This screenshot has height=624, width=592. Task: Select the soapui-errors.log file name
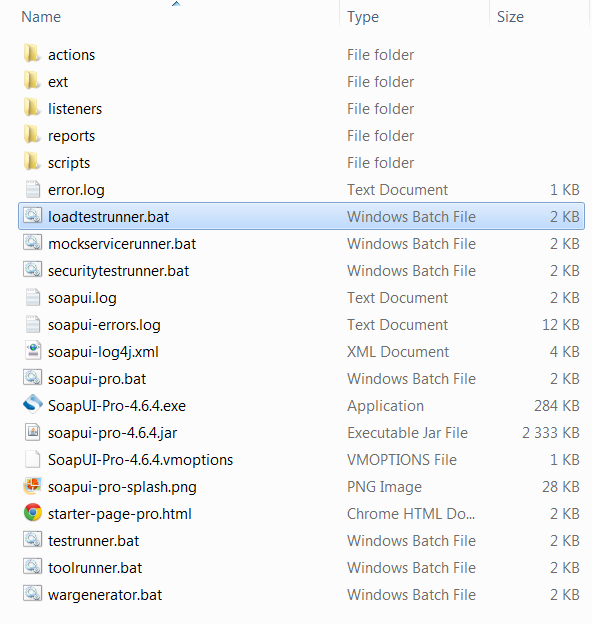pyautogui.click(x=104, y=325)
